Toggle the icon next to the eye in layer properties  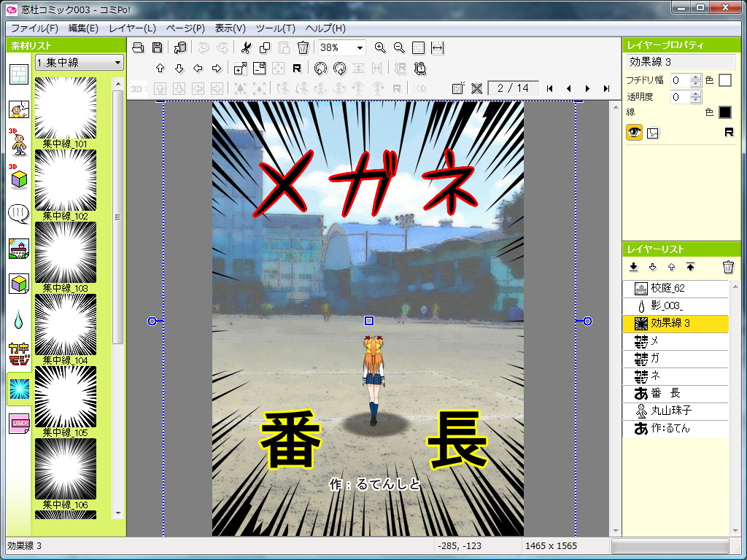tap(653, 133)
